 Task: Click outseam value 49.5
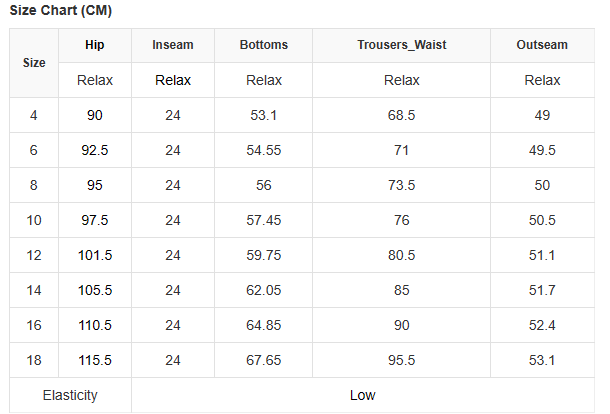coord(542,150)
